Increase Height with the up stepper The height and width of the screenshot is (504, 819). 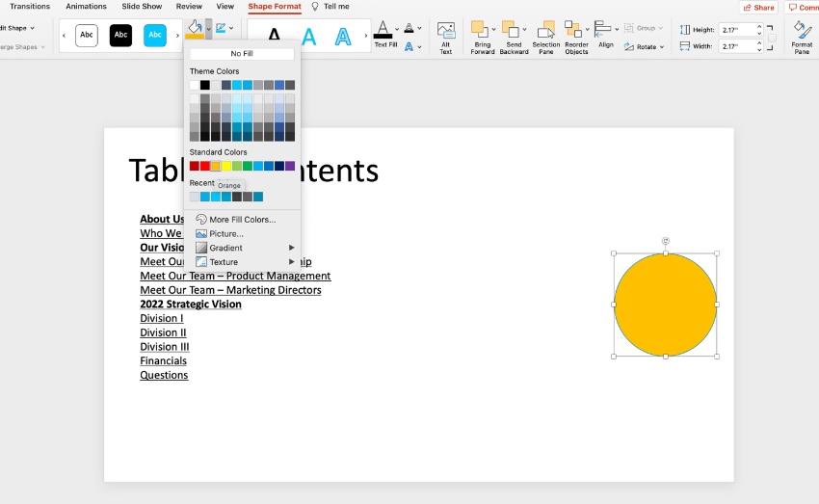pos(759,27)
